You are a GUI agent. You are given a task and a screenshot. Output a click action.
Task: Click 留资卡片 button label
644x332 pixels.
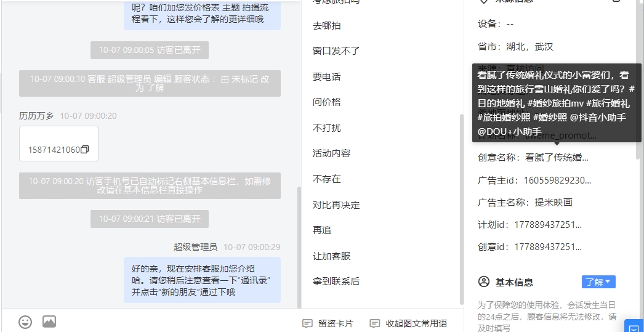click(x=336, y=323)
